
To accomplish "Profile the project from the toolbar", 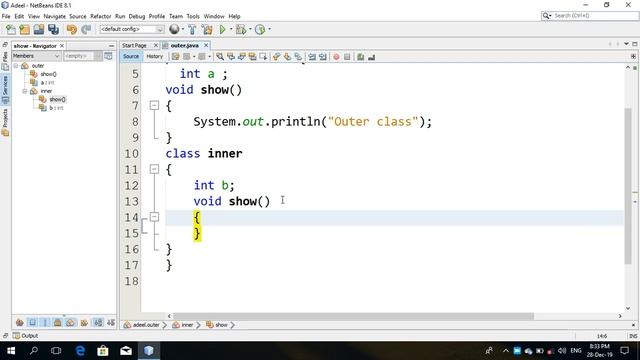I will pos(260,29).
